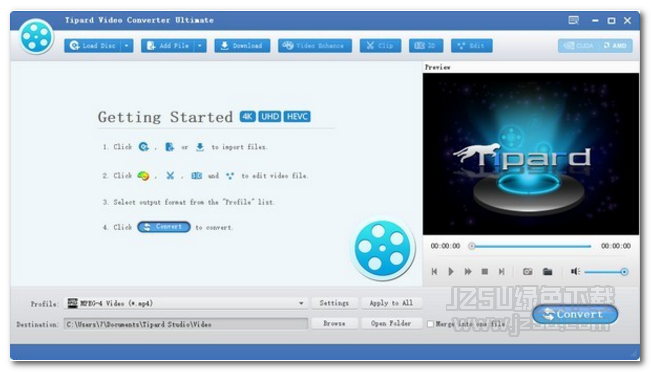Open the Edit tool
Viewport: 651px width, 372px height.
(472, 46)
